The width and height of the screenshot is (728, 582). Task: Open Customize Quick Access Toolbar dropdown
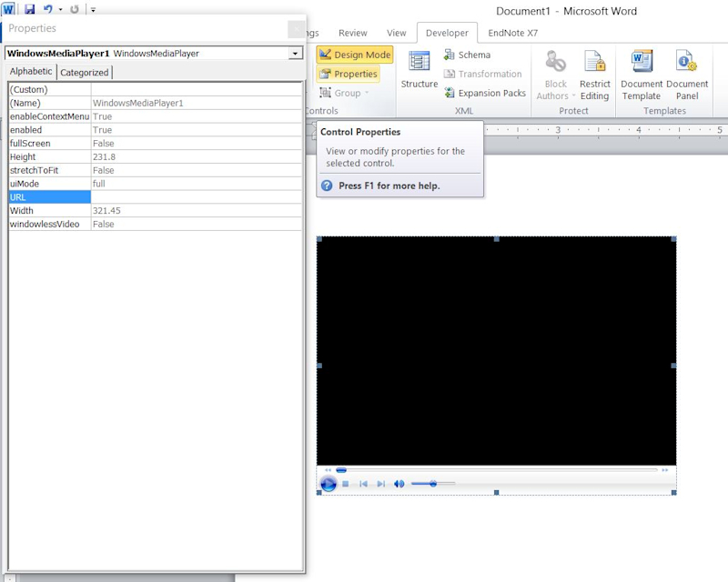tap(93, 9)
